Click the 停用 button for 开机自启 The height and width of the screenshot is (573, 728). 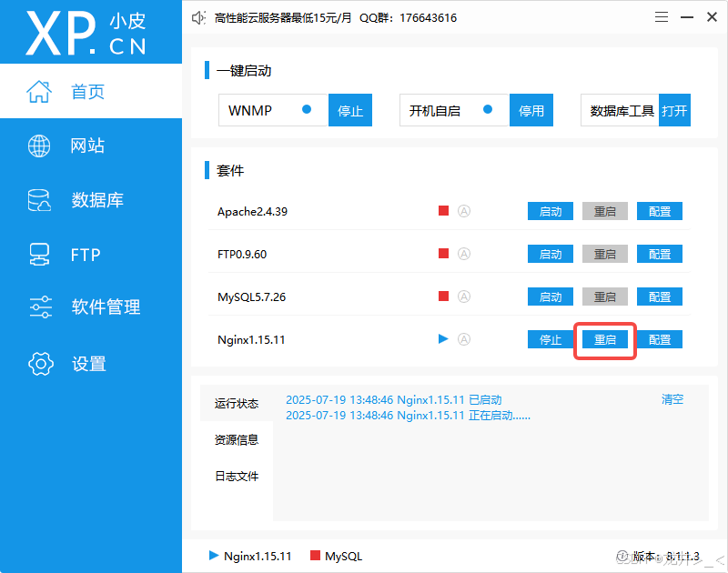point(531,110)
